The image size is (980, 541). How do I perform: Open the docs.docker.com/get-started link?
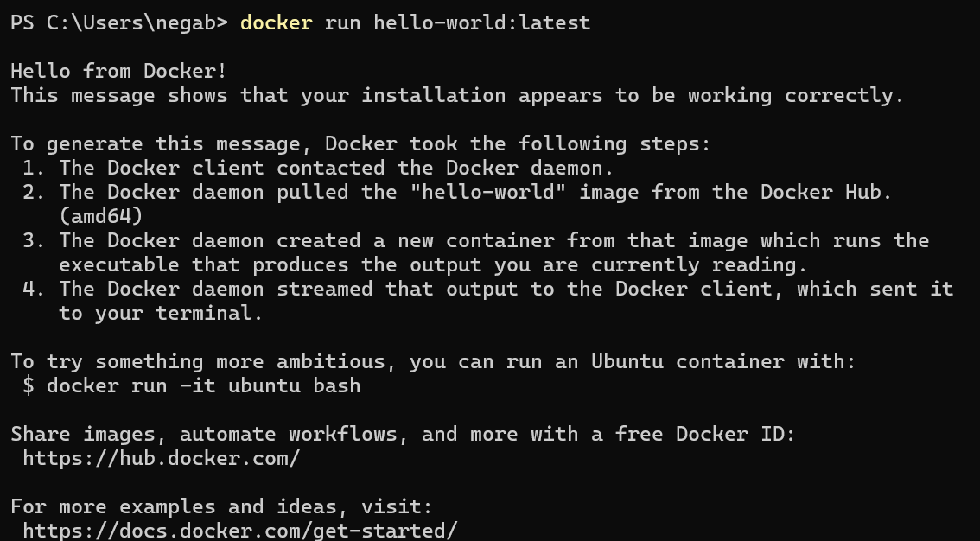point(240,531)
